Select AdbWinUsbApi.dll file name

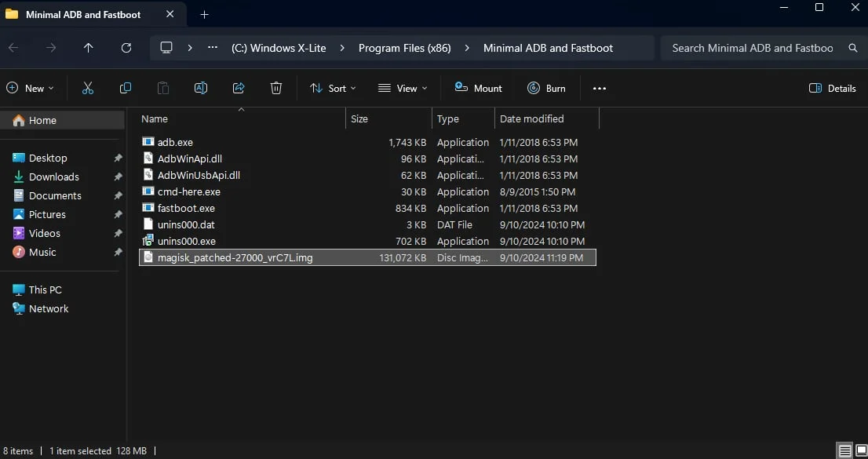click(x=199, y=176)
